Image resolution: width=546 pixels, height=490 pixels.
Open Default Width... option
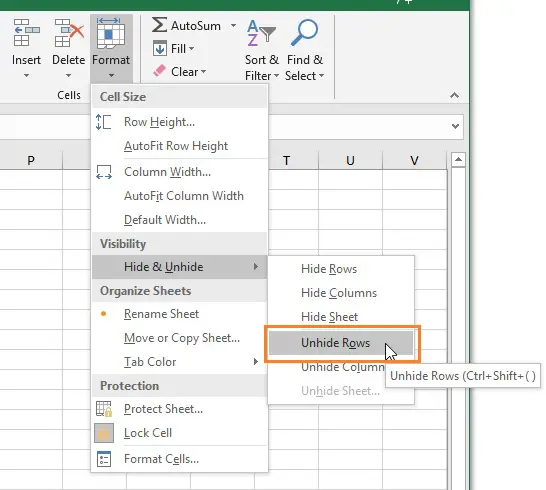(x=179, y=220)
